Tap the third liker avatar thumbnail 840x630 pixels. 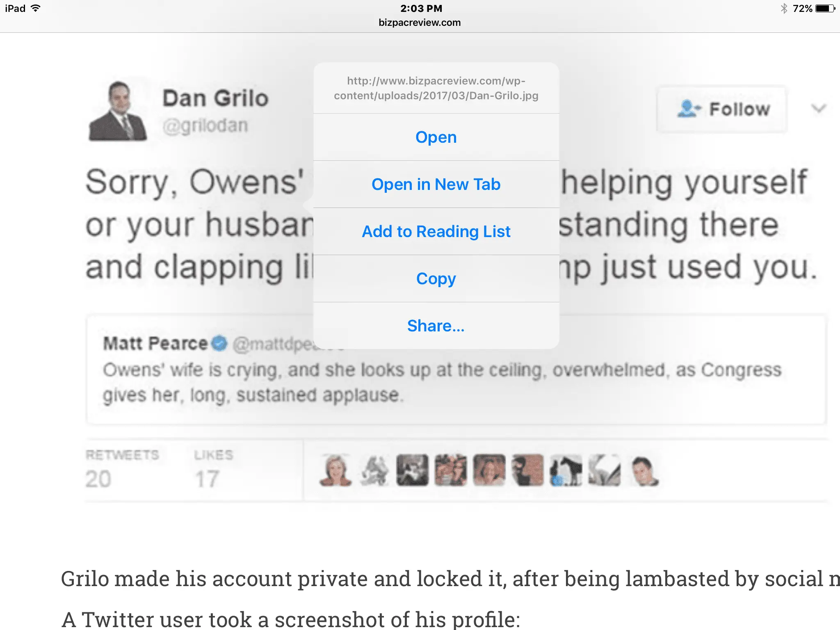(412, 470)
